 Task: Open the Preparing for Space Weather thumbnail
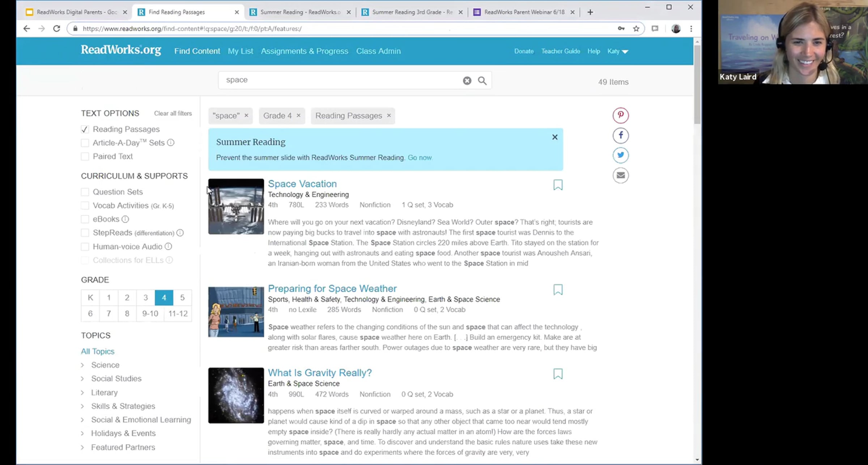point(236,312)
